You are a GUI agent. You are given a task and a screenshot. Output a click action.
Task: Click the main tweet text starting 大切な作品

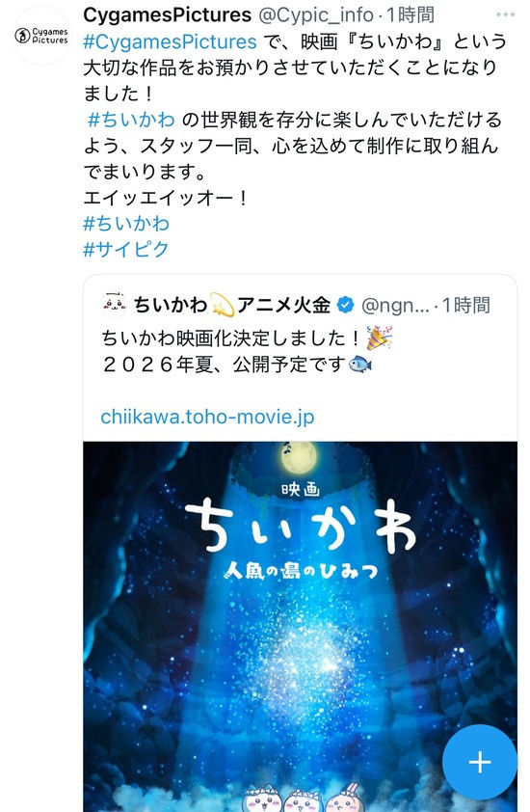click(x=290, y=68)
